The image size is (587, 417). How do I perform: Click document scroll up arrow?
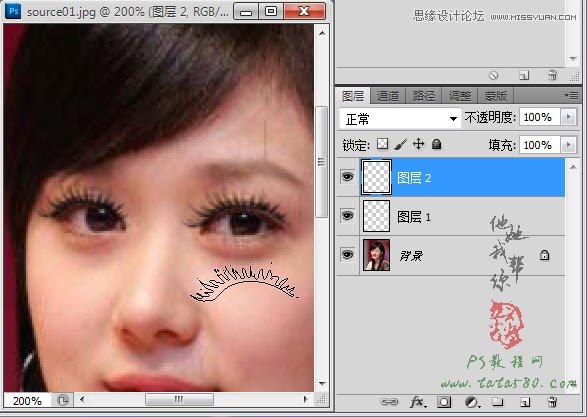pos(322,33)
